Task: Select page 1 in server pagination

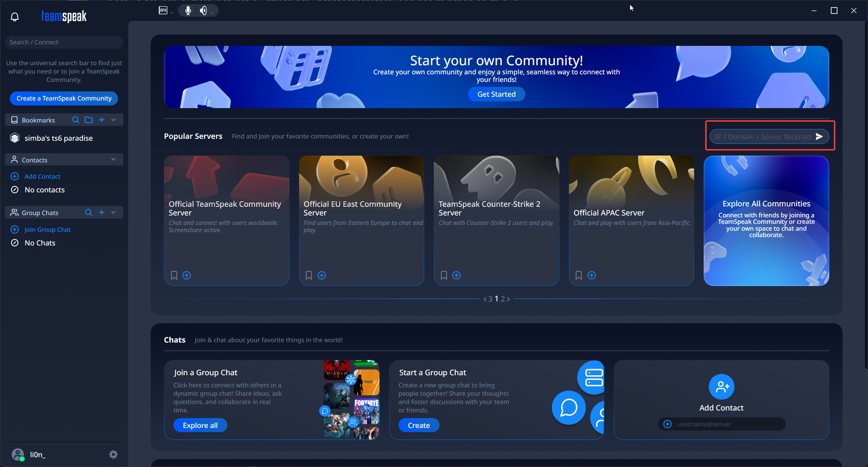Action: pyautogui.click(x=497, y=299)
